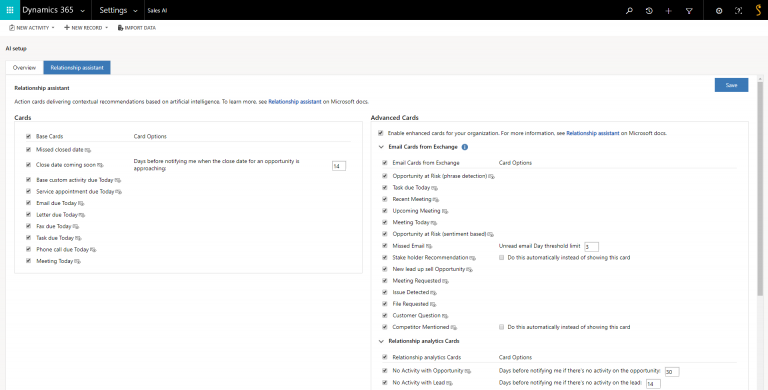This screenshot has width=768, height=390.
Task: Click Unread email Day threshold limit field
Action: [591, 246]
